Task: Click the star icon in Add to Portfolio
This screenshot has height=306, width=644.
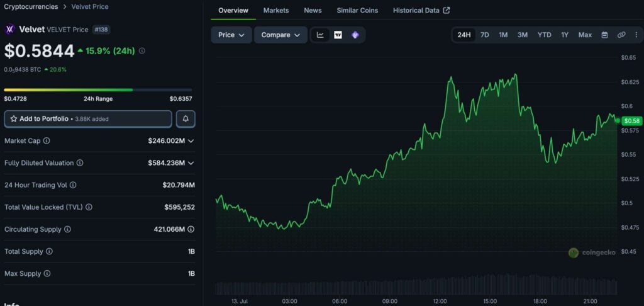Action: pos(14,119)
